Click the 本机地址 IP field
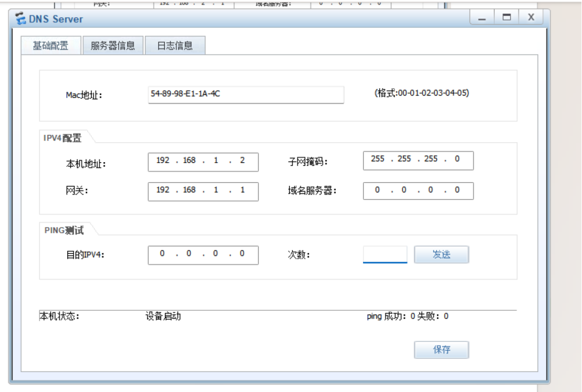582x392 pixels. pyautogui.click(x=203, y=162)
